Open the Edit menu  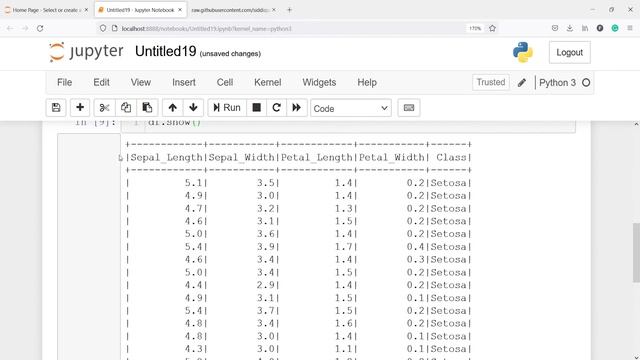[x=101, y=82]
